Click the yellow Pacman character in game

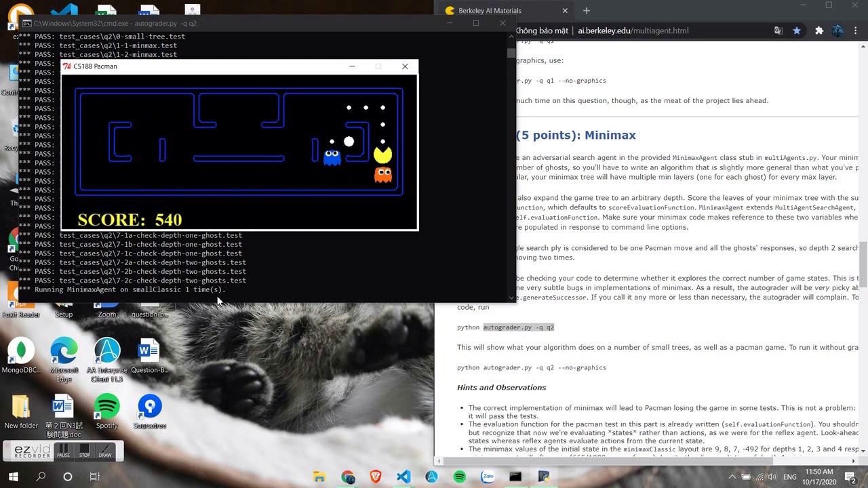click(383, 155)
